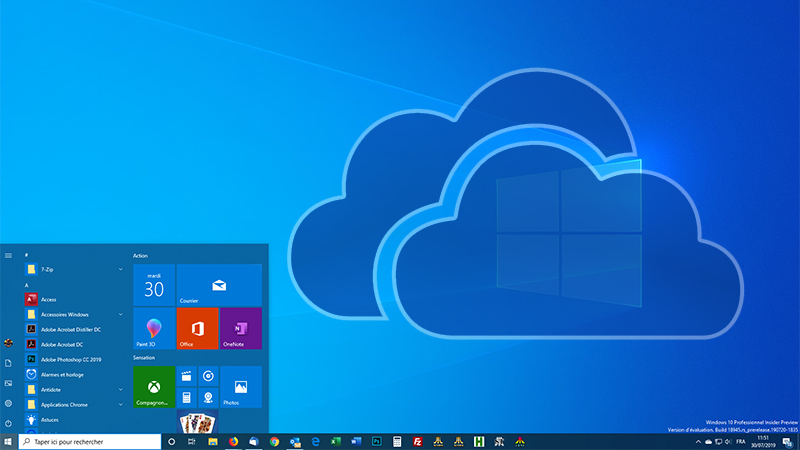Screen dimensions: 800x450
Task: Open the Calculator small tile
Action: click(187, 397)
